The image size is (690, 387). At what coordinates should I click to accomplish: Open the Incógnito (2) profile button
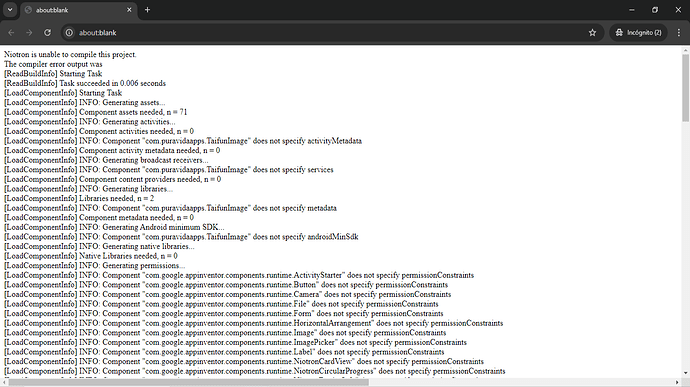click(638, 33)
